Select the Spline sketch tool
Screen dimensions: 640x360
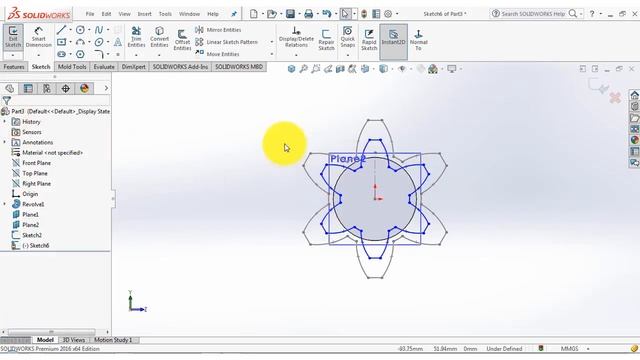(99, 30)
